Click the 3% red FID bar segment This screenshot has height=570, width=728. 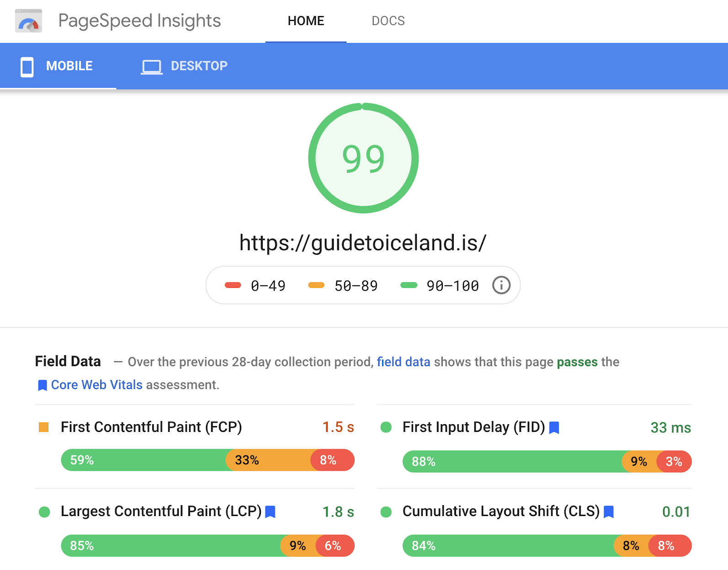(674, 462)
